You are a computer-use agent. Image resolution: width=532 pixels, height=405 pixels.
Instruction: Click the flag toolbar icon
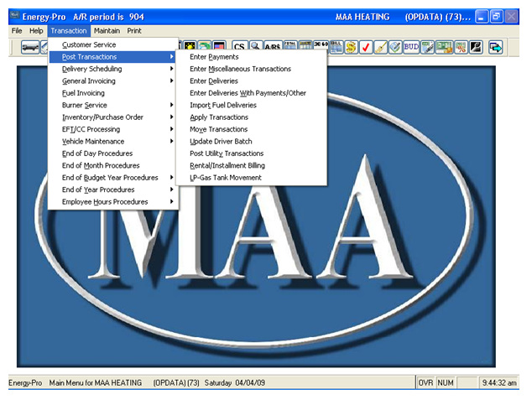click(220, 47)
